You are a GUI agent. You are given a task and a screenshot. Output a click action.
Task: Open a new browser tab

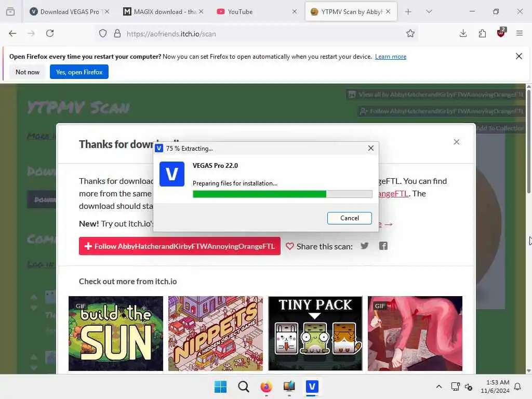(x=408, y=11)
